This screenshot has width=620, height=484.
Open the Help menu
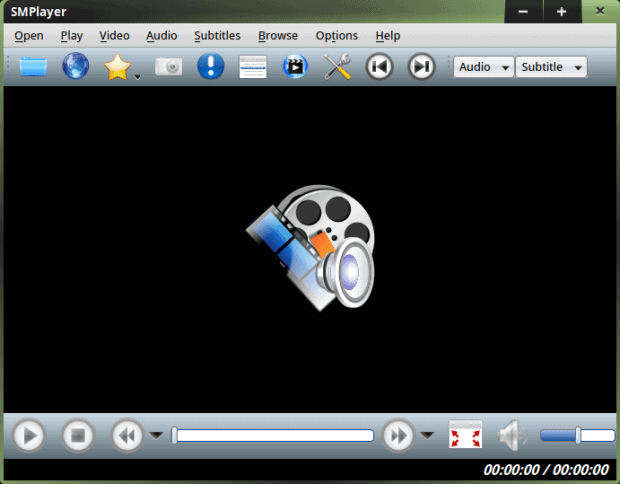[388, 36]
